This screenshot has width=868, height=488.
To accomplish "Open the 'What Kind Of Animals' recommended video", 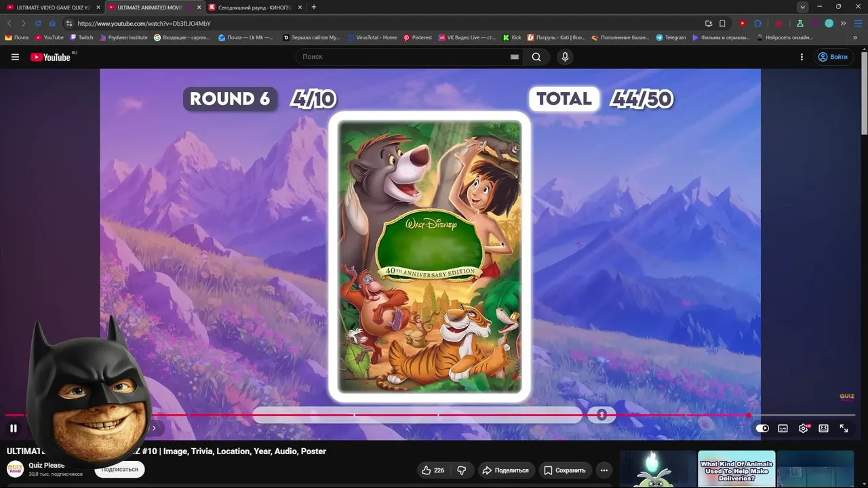I will (x=736, y=469).
